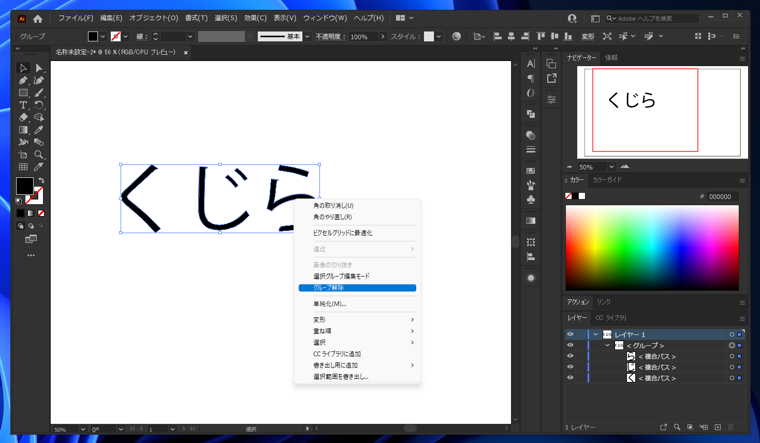Choose the Rectangle tool

pyautogui.click(x=23, y=93)
